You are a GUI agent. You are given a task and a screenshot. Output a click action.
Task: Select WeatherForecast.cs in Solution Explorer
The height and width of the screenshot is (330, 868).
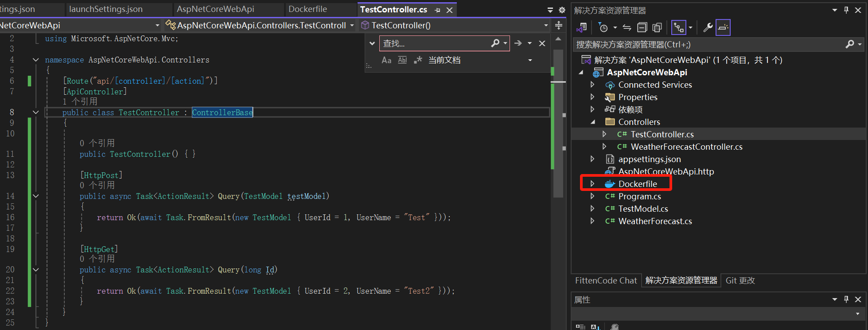point(655,221)
